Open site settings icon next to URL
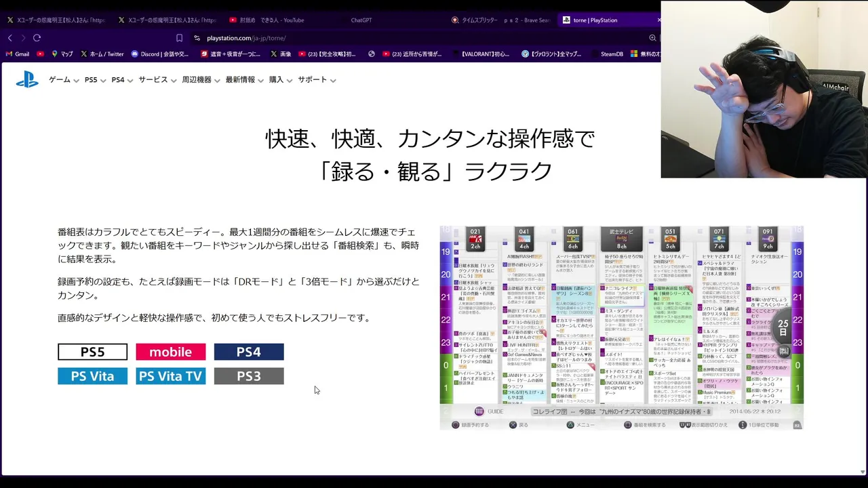The image size is (868, 488). click(197, 38)
